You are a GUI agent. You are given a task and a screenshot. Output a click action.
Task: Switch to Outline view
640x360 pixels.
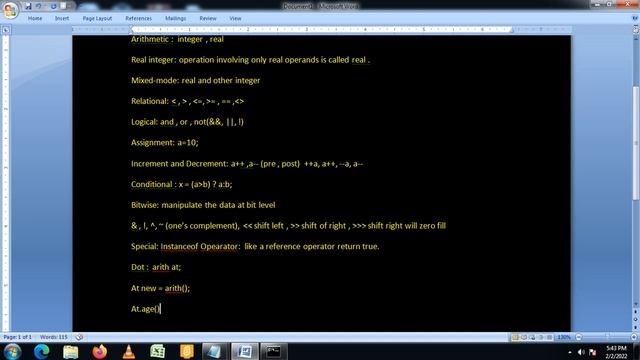click(541, 337)
